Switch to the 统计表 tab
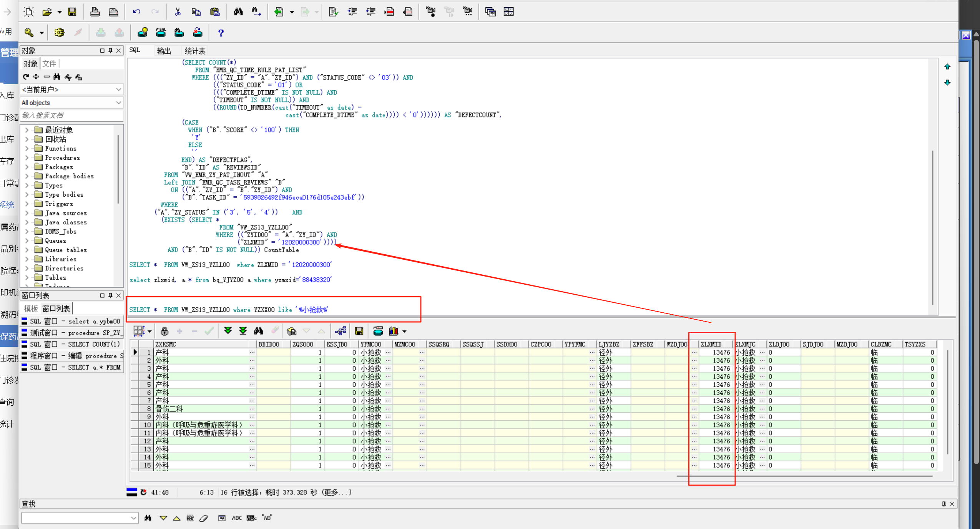This screenshot has width=980, height=529. [195, 51]
